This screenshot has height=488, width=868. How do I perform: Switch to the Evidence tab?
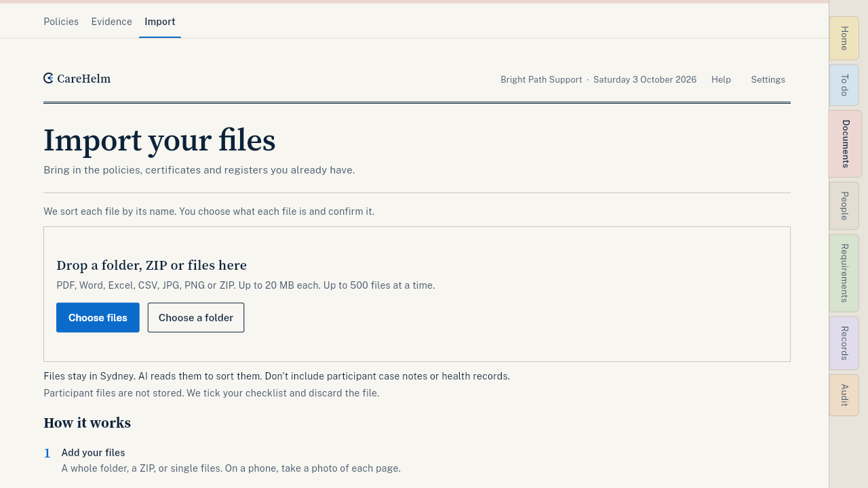112,22
